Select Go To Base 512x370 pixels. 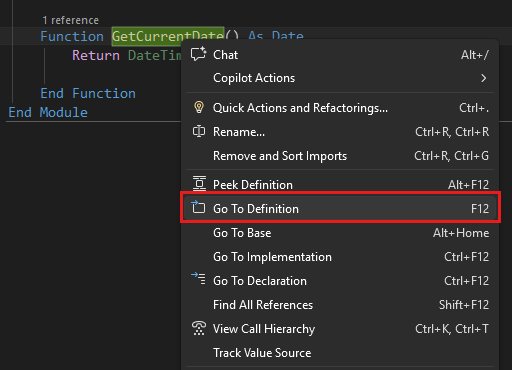coord(340,233)
